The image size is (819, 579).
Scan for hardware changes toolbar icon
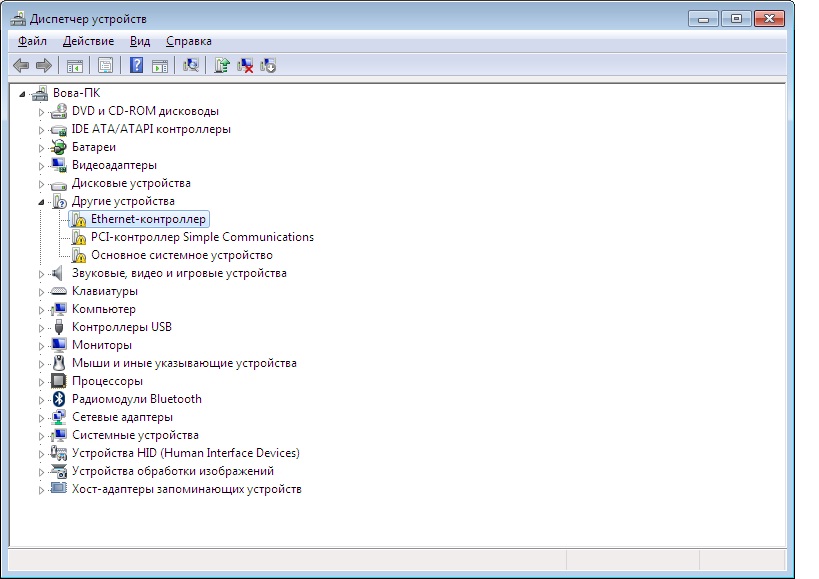pos(191,65)
